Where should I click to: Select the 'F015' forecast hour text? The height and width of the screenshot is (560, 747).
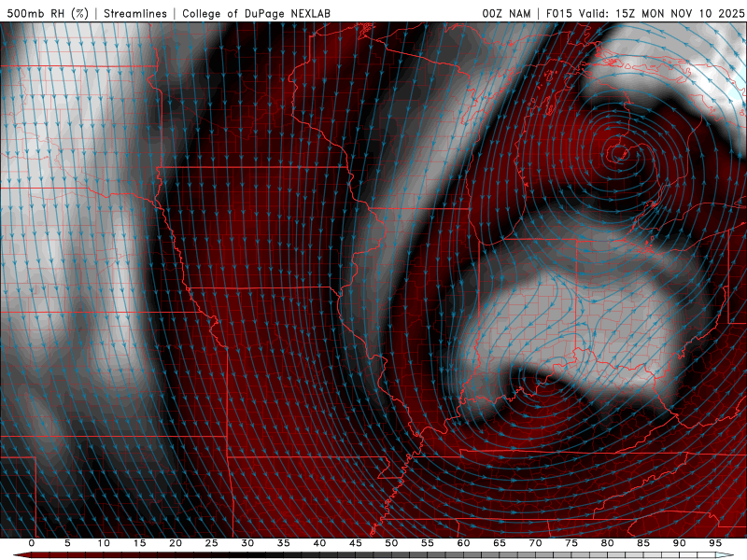(558, 13)
